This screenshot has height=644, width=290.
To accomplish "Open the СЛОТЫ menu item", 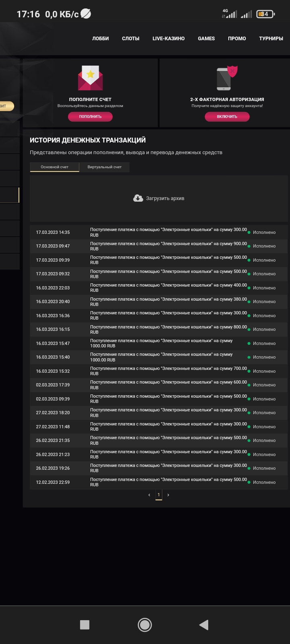I will [130, 39].
